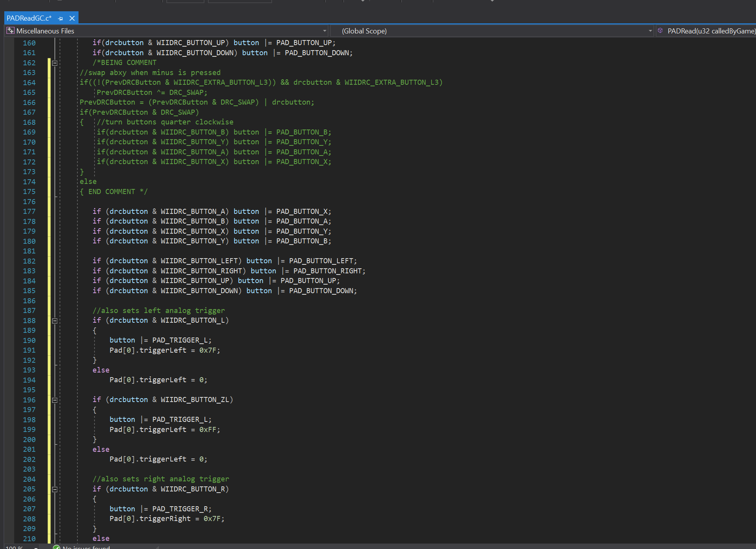
Task: Click the //also sets right analog trigger comment
Action: pos(161,479)
